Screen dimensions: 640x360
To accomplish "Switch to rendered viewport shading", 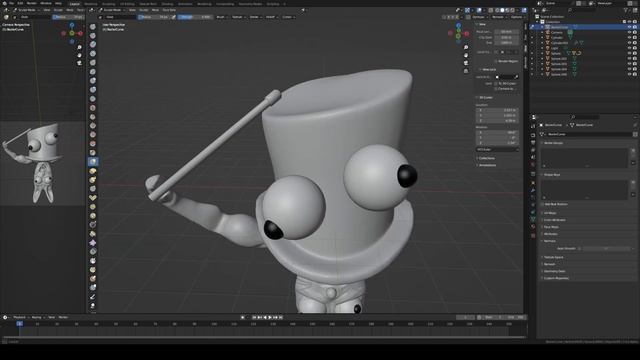I will (513, 10).
